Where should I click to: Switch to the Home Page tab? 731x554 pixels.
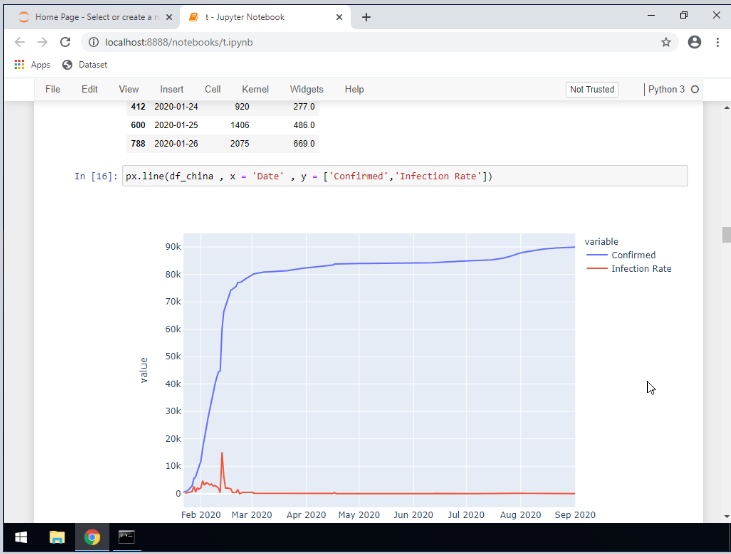(93, 17)
